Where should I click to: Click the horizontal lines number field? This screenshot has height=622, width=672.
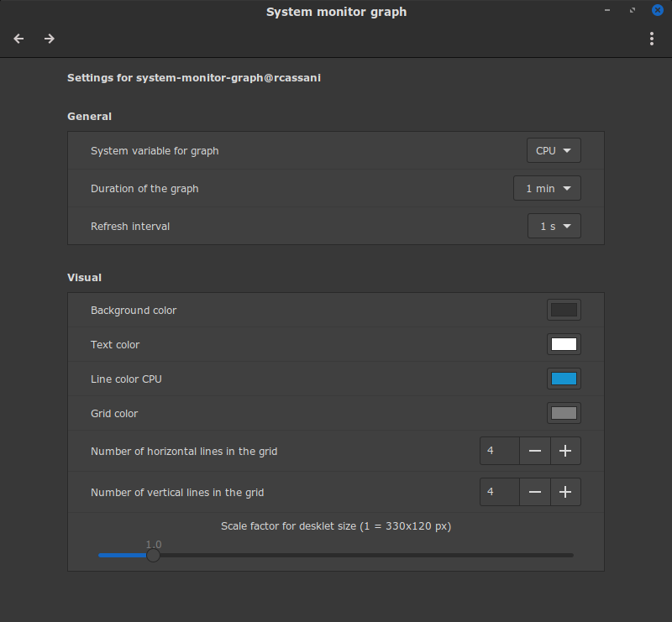[x=500, y=451]
